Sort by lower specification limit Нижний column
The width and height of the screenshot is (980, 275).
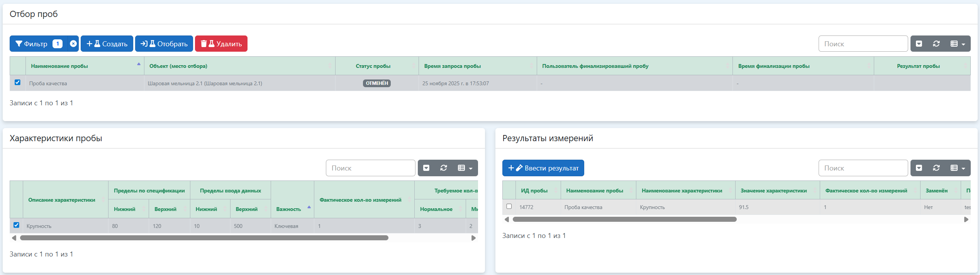tap(128, 209)
